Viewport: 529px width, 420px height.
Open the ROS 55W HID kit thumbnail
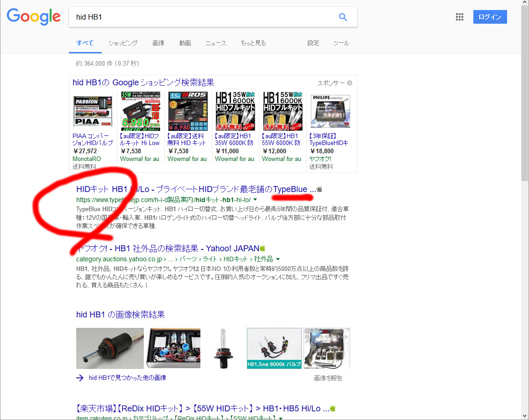188,111
